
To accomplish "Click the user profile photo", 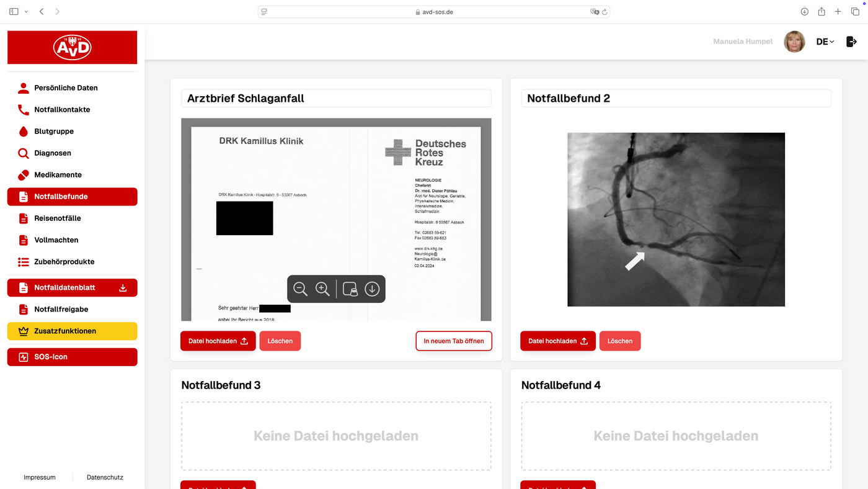I will coord(794,42).
